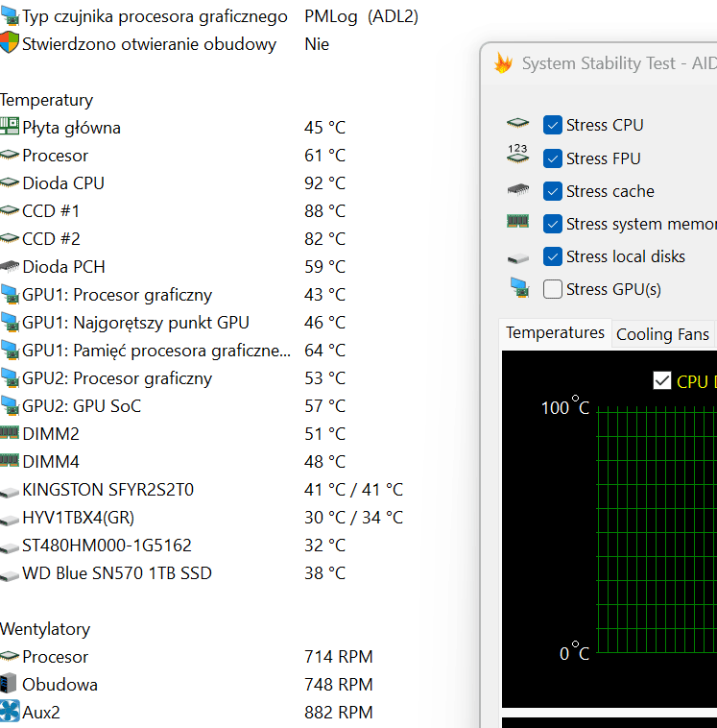Viewport: 717px width, 728px height.
Task: Enable Stress GPU(s) checkbox
Action: pyautogui.click(x=553, y=289)
